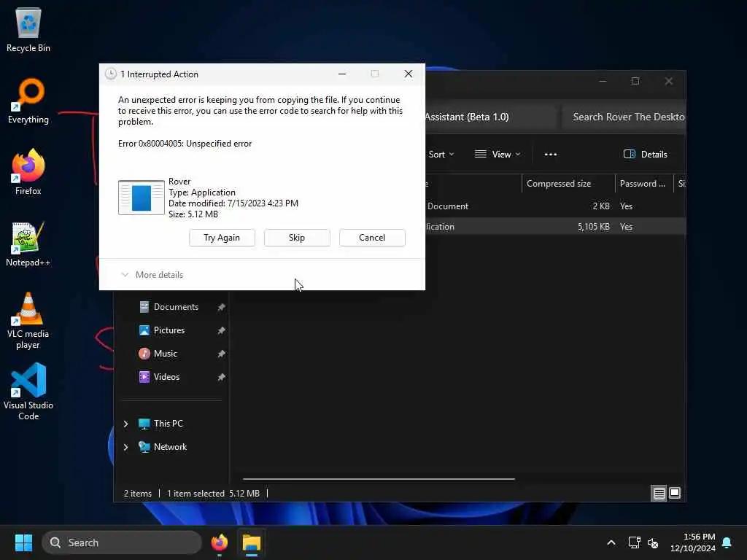Screen dimensions: 747x560
Task: Minimize the File Explorer window
Action: coord(603,82)
